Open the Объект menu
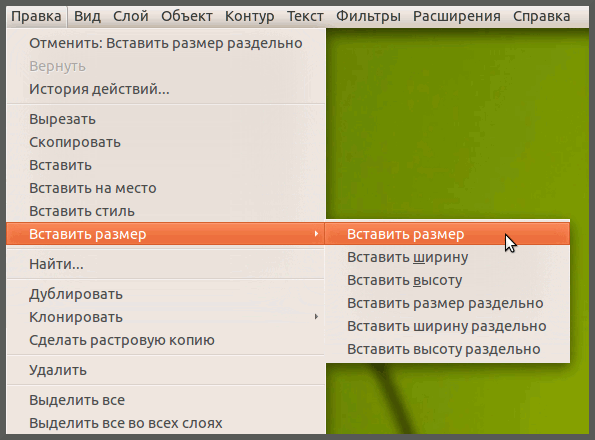The width and height of the screenshot is (595, 440). click(x=187, y=16)
